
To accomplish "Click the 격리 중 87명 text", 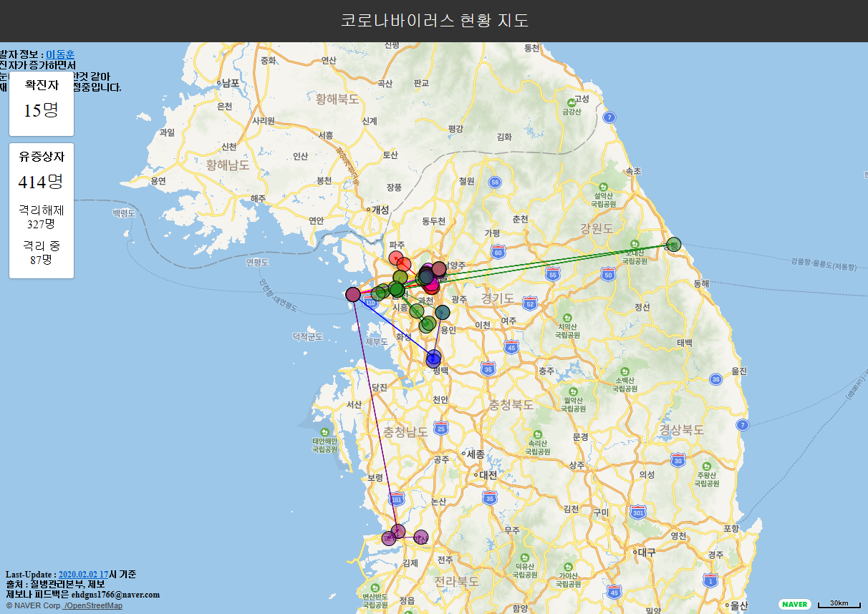I will pos(42,252).
